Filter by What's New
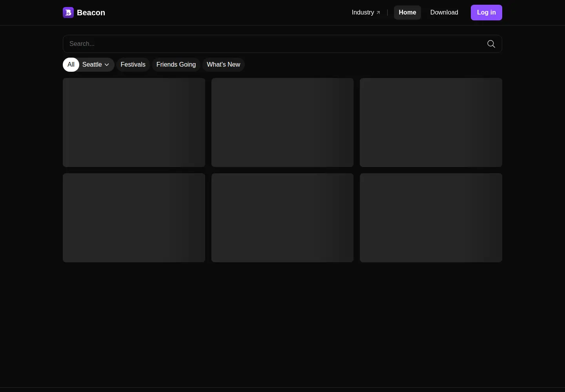Viewport: 565px width, 392px height. tap(223, 65)
